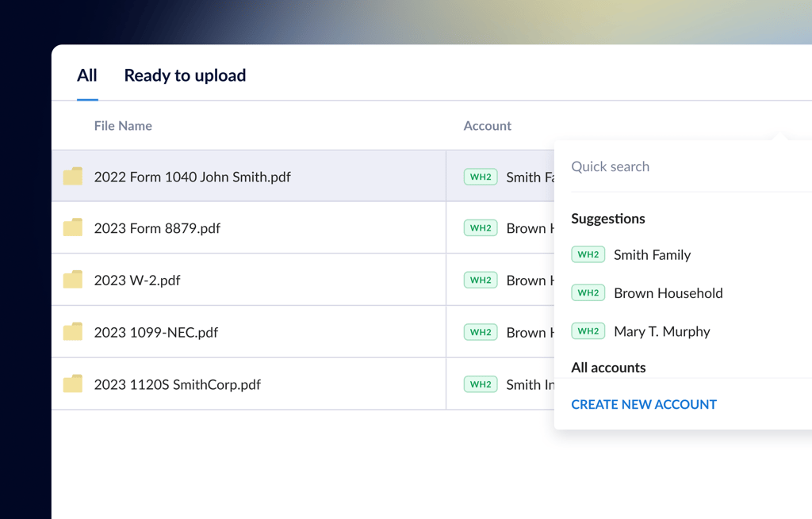Focus the Quick search field
The height and width of the screenshot is (519, 812).
point(682,166)
